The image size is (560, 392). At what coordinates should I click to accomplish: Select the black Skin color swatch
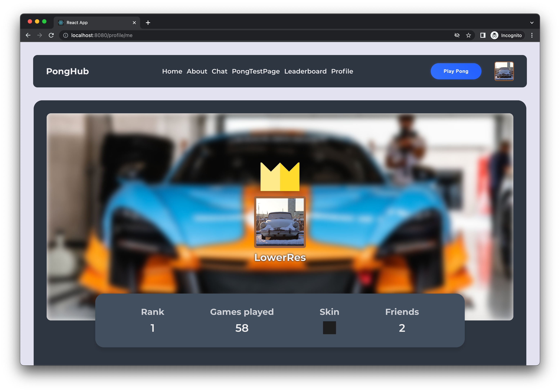[329, 328]
